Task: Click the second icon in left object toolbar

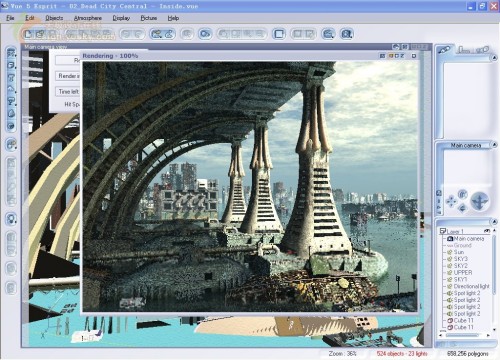Action: coord(11,65)
